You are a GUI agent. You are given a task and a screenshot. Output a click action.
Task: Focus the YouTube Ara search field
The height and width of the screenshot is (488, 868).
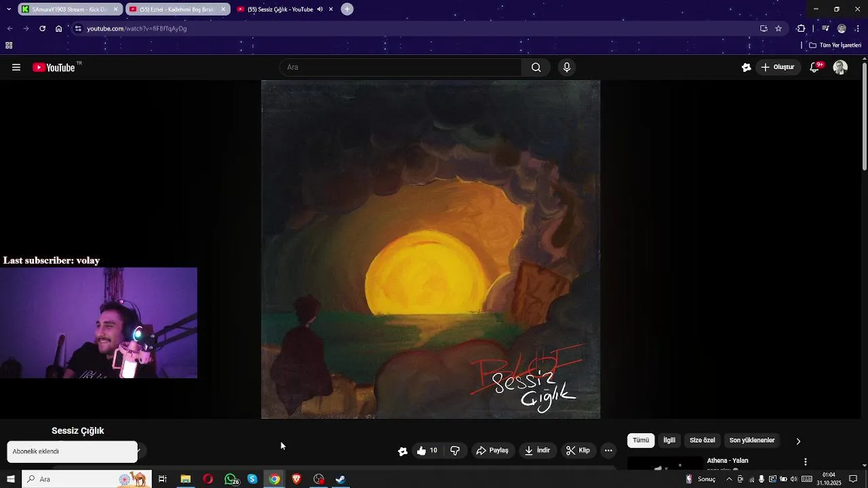click(401, 67)
